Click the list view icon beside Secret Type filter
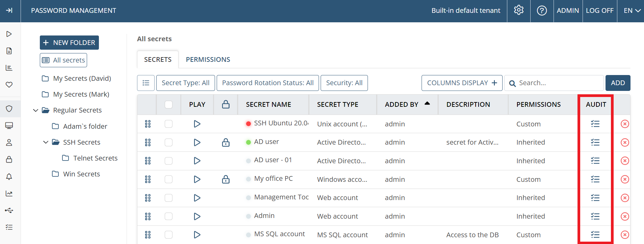This screenshot has height=244, width=644. 146,83
